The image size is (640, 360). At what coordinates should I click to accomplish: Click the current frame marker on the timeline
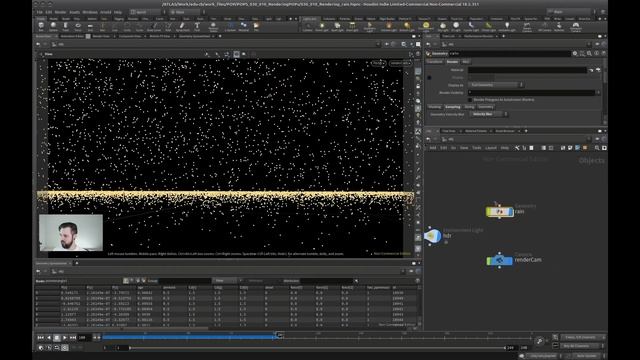point(279,335)
